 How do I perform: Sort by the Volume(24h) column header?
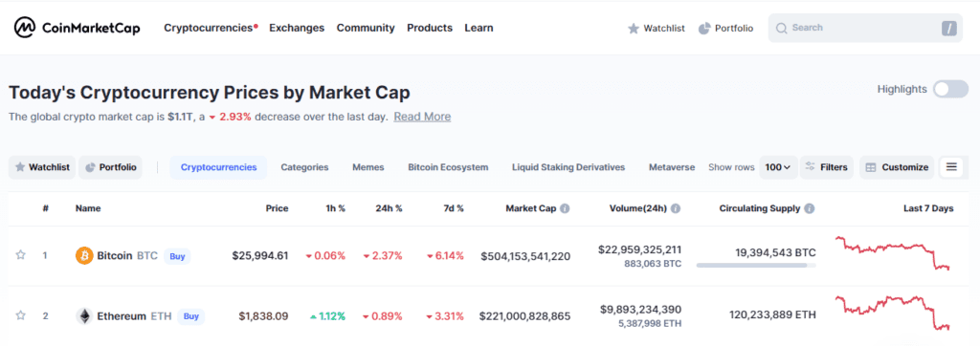638,208
